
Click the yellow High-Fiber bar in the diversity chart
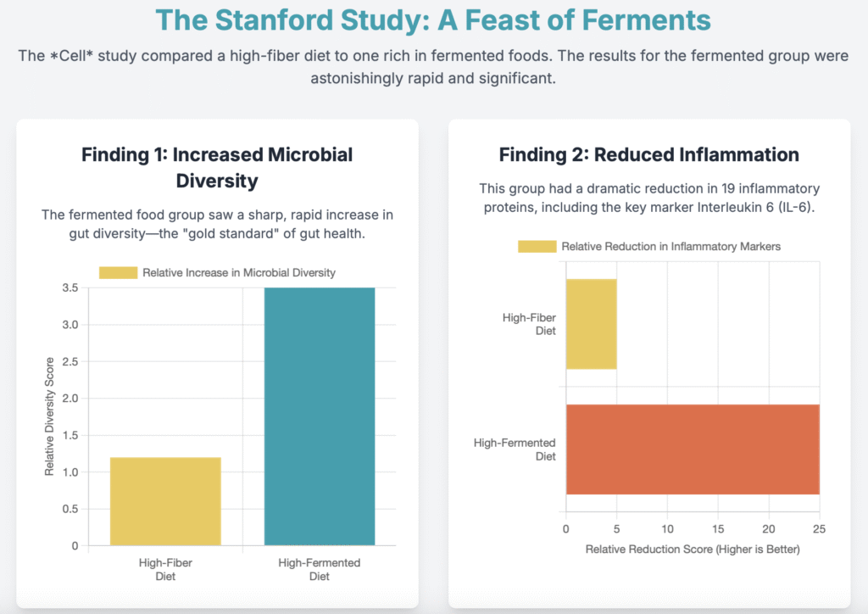click(x=165, y=500)
